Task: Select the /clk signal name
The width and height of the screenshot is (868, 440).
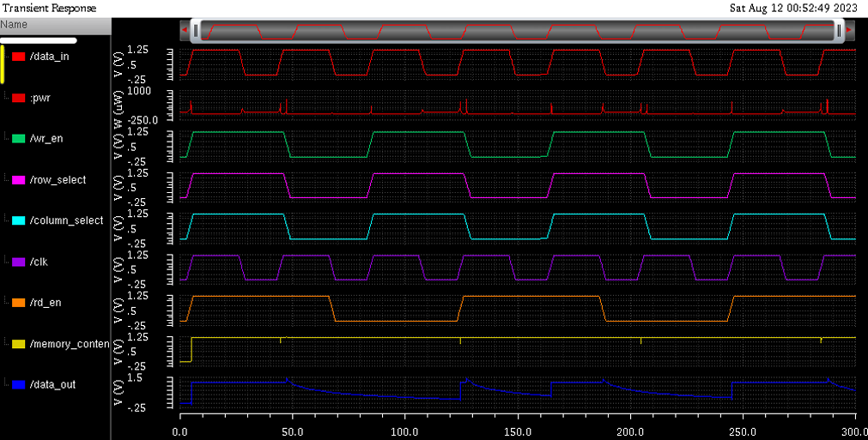Action: point(39,262)
